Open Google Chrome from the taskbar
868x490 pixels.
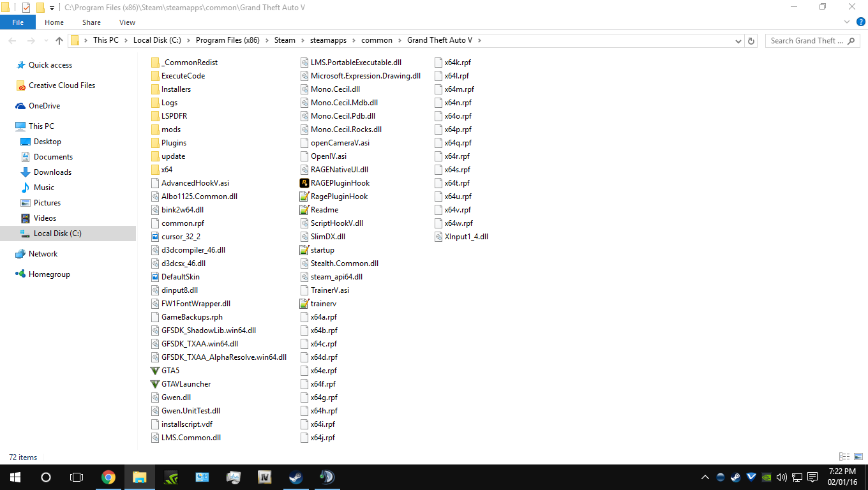(x=108, y=477)
